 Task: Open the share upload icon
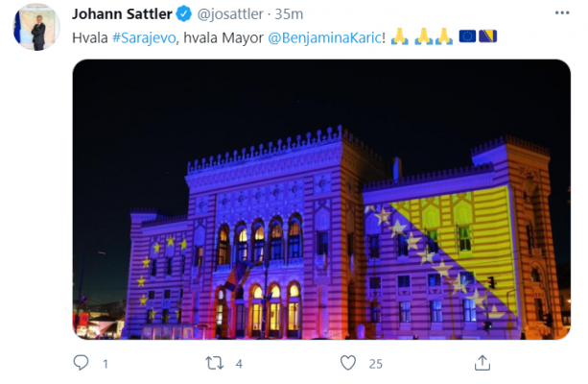coord(482,363)
